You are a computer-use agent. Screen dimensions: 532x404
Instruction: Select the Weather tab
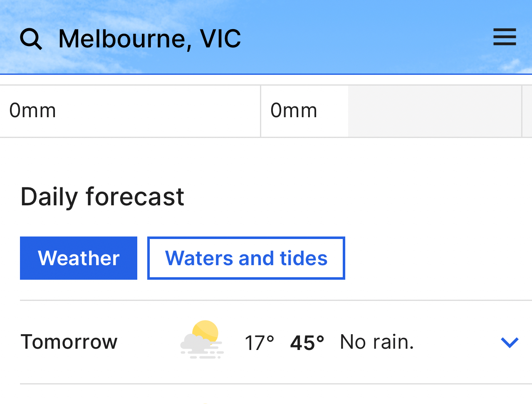click(x=79, y=258)
